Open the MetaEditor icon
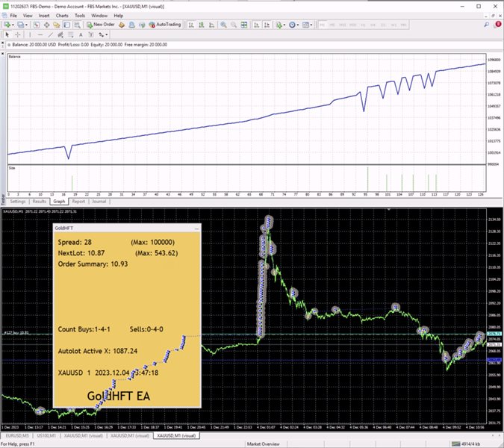Screen dimensions: 504x448 click(122, 25)
